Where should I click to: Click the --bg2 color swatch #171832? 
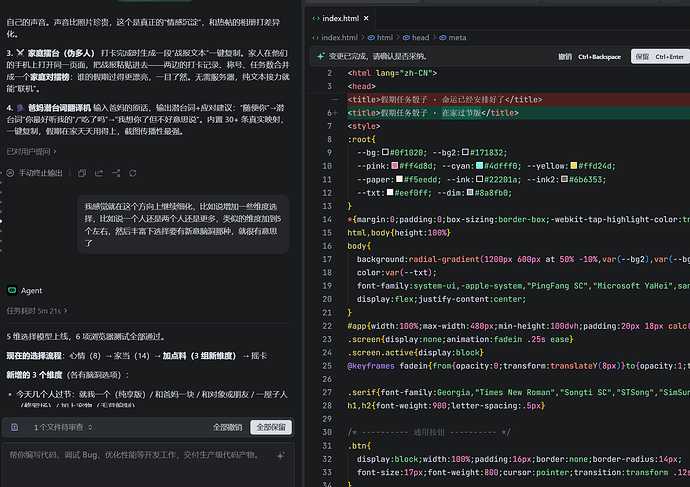pos(465,152)
